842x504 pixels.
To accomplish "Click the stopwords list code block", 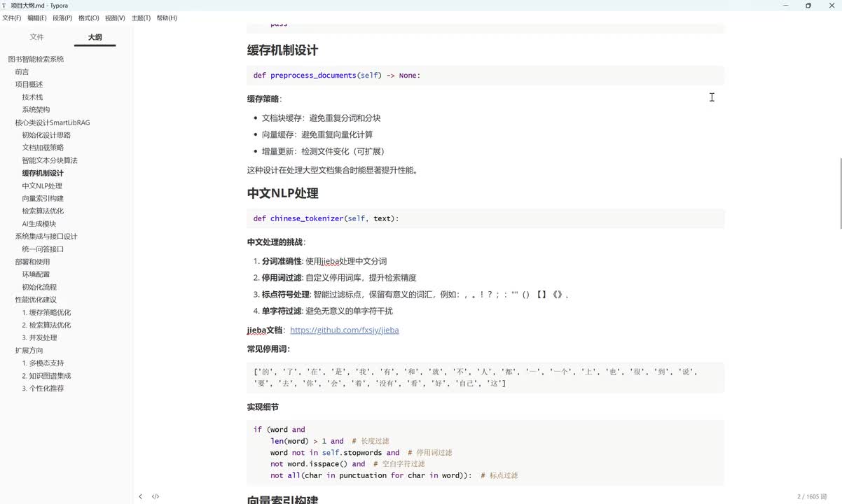I will [485, 377].
